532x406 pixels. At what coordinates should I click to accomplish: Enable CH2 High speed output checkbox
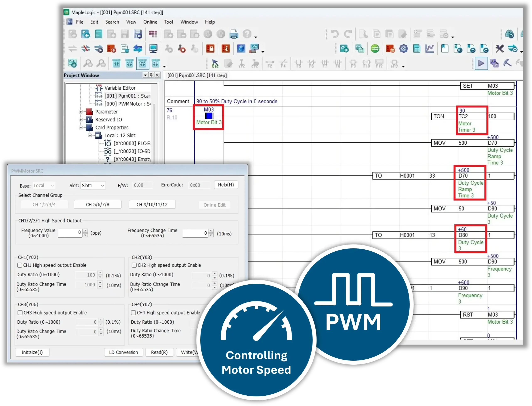click(134, 265)
